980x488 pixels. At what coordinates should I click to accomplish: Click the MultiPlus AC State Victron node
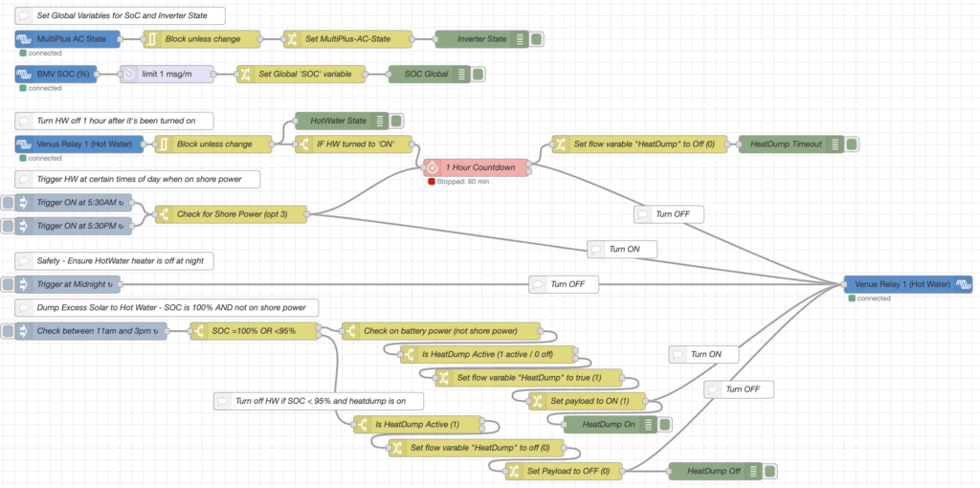pos(68,38)
